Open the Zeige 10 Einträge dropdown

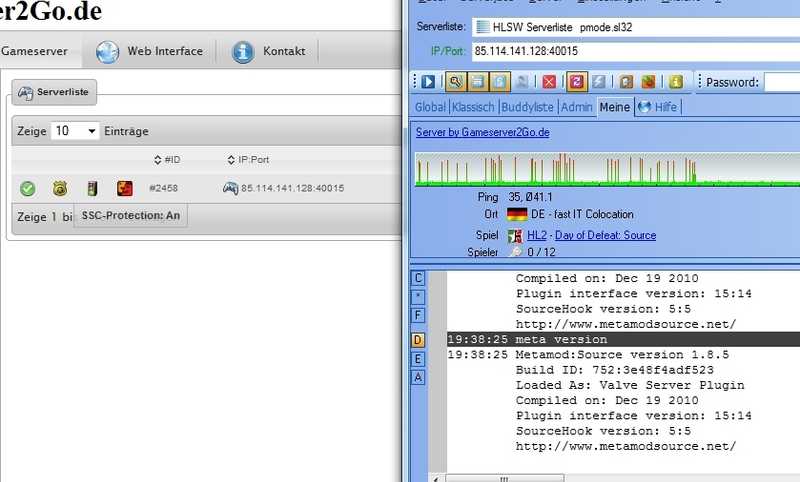tap(75, 131)
